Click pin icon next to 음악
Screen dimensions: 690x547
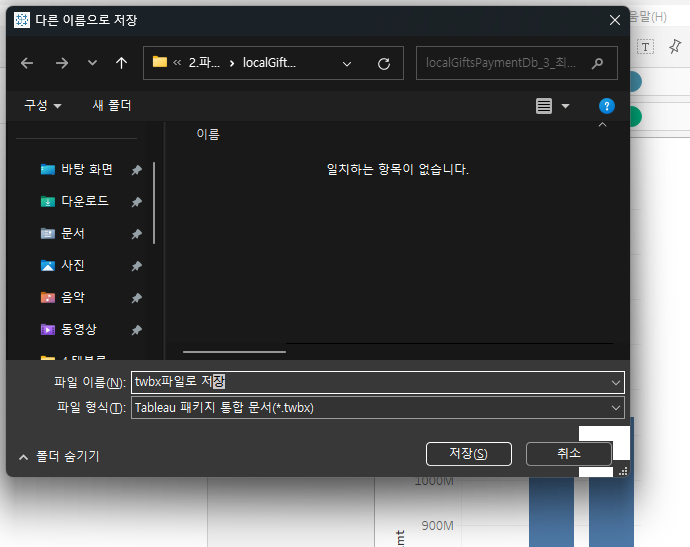tap(136, 298)
